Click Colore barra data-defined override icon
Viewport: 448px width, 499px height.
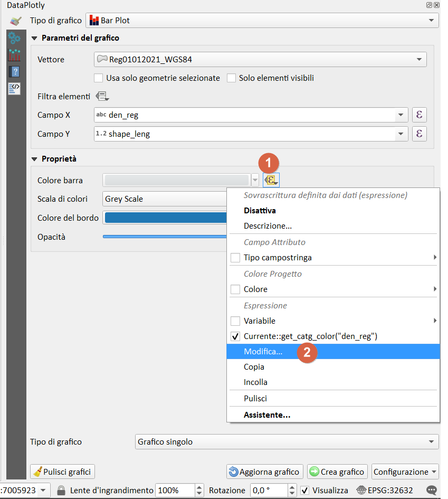pos(271,180)
